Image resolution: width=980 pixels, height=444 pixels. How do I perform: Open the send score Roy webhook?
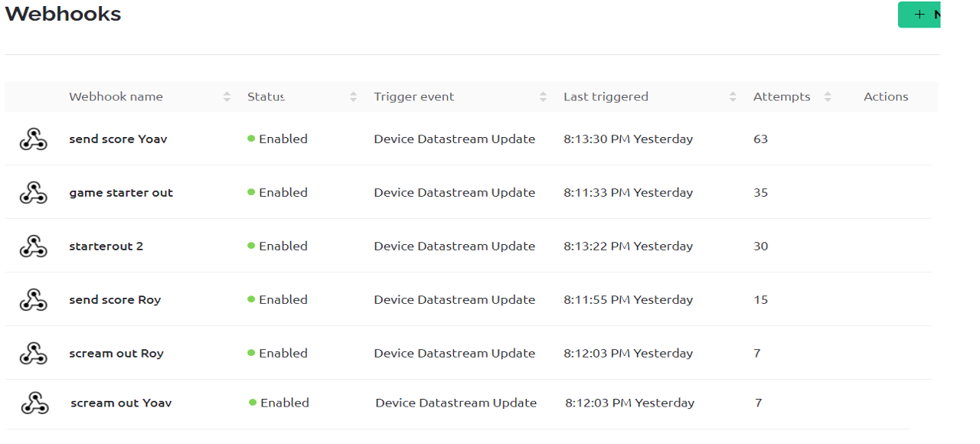[115, 300]
